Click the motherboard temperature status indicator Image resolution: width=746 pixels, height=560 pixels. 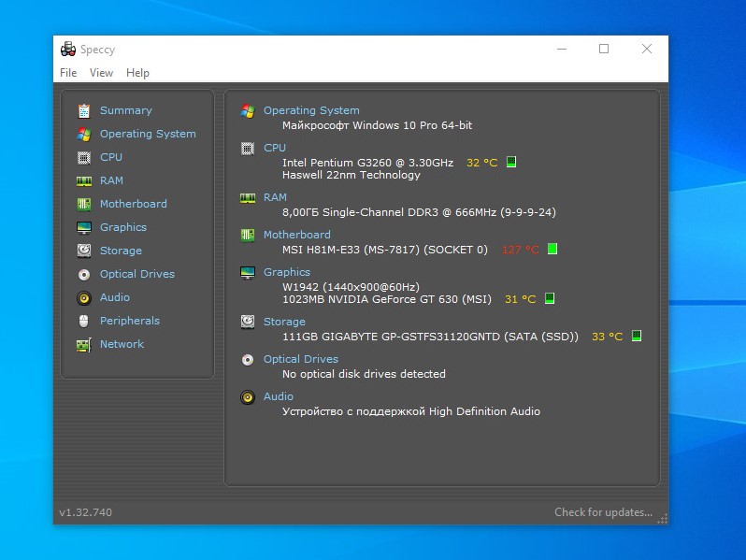pyautogui.click(x=552, y=250)
